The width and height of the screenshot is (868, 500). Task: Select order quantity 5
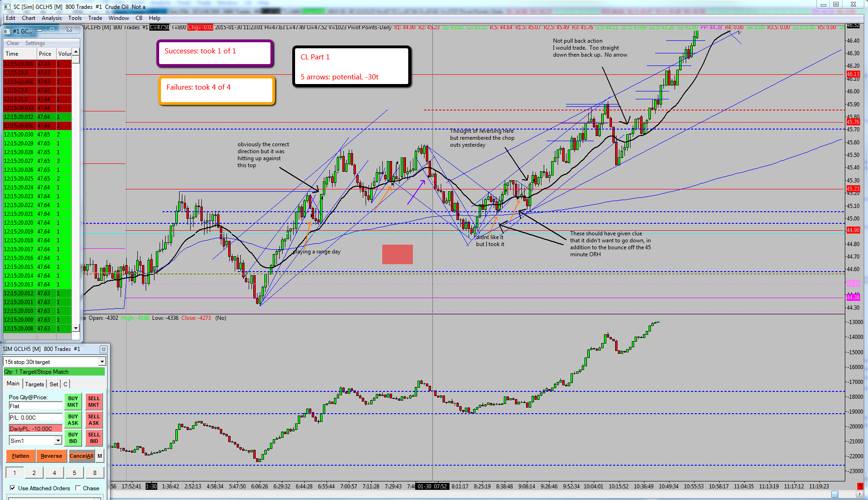(x=74, y=473)
